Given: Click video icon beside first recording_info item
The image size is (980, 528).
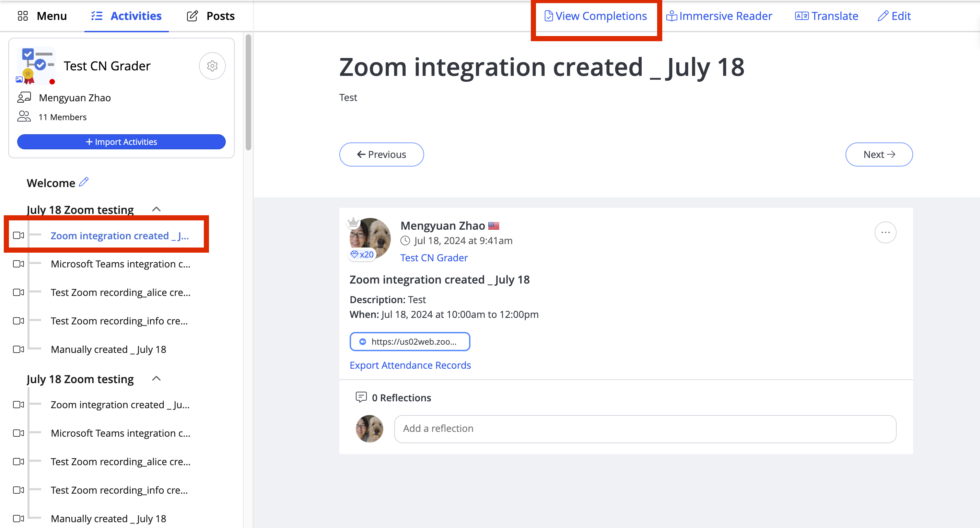Looking at the screenshot, I should tap(19, 321).
